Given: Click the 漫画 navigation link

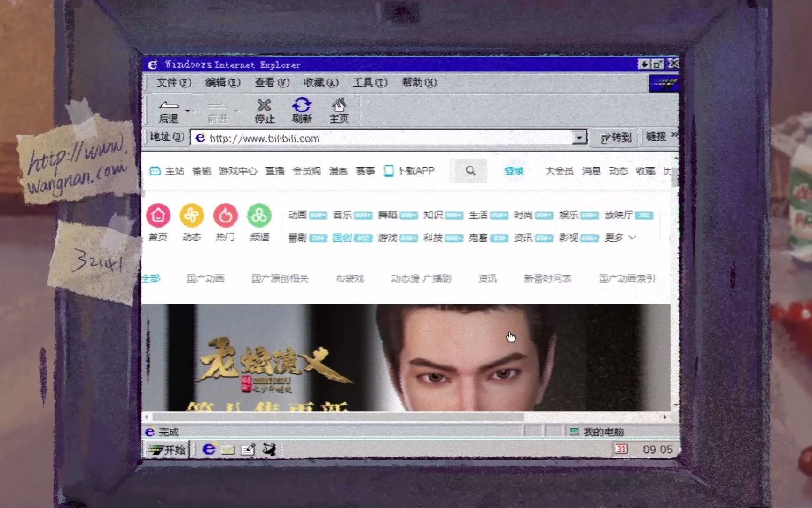Looking at the screenshot, I should click(x=338, y=171).
